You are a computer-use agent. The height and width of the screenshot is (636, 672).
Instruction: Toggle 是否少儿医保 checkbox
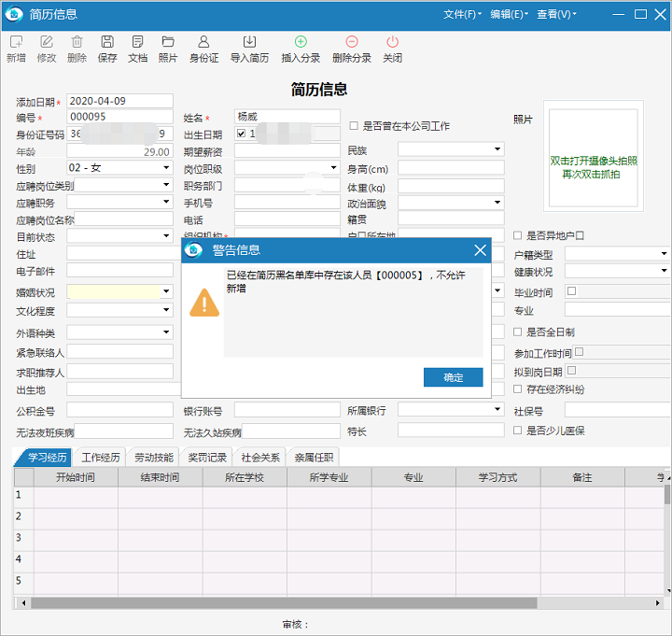517,431
